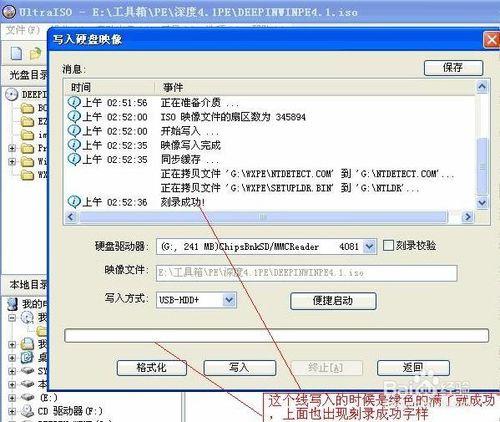Click the message list down arrow
The image size is (500, 422).
[482, 202]
